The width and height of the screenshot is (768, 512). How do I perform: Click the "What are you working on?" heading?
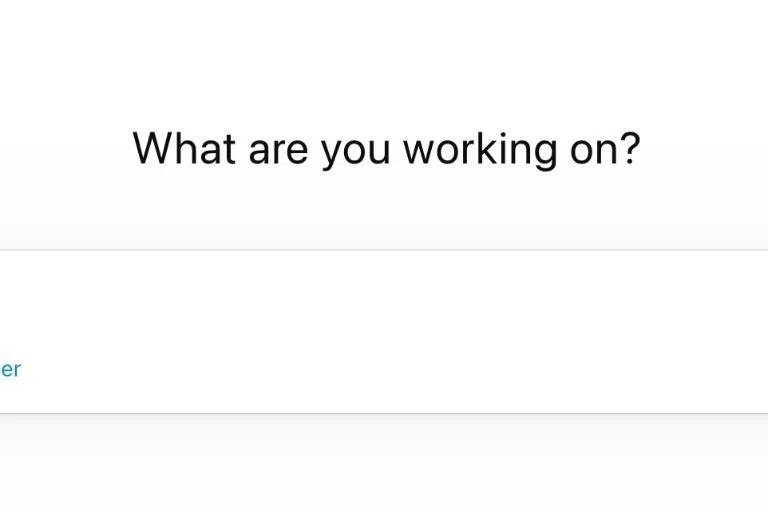pyautogui.click(x=386, y=149)
